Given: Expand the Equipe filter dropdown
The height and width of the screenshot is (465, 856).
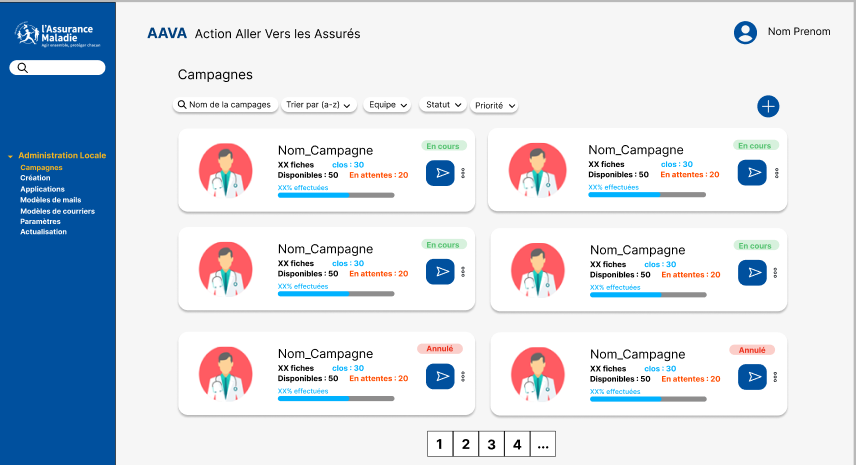Looking at the screenshot, I should pyautogui.click(x=389, y=105).
